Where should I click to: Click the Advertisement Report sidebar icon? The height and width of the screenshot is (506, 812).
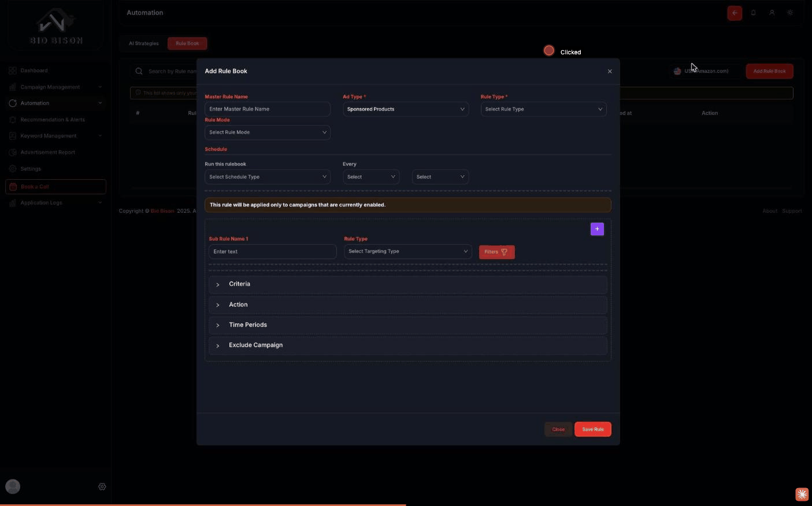point(13,152)
